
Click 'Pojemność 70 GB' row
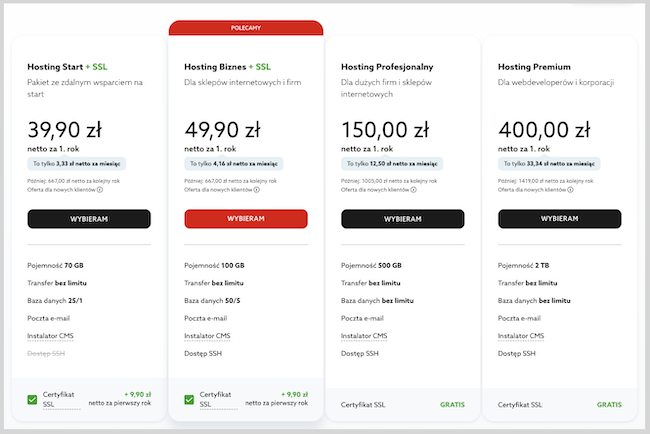pos(56,266)
